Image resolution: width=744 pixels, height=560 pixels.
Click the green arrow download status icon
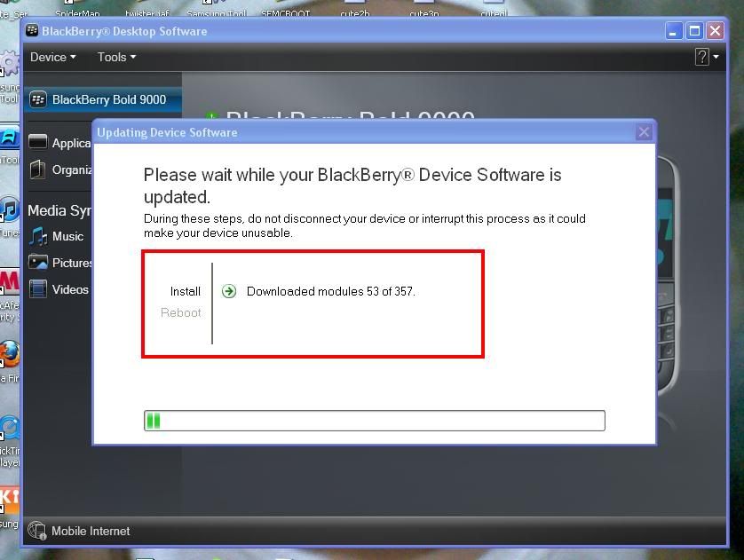229,291
